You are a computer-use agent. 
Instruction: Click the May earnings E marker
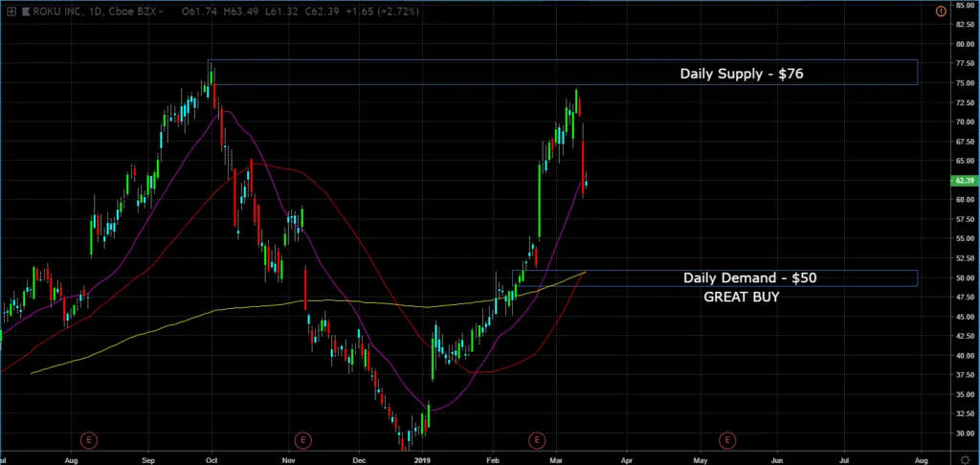coord(726,440)
